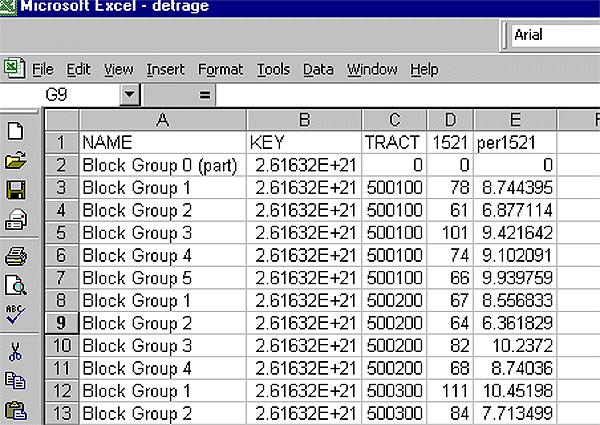This screenshot has width=600, height=425.
Task: Expand the Name Box dropdown arrow
Action: [129, 95]
